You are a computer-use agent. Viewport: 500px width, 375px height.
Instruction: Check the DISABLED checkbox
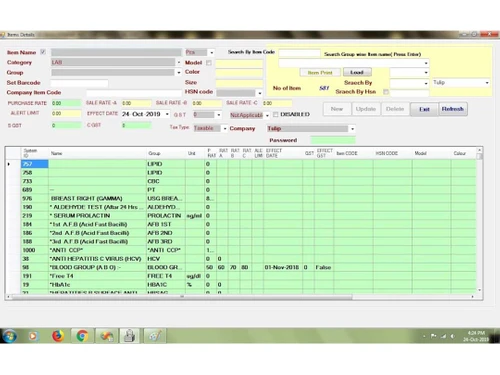tap(275, 114)
